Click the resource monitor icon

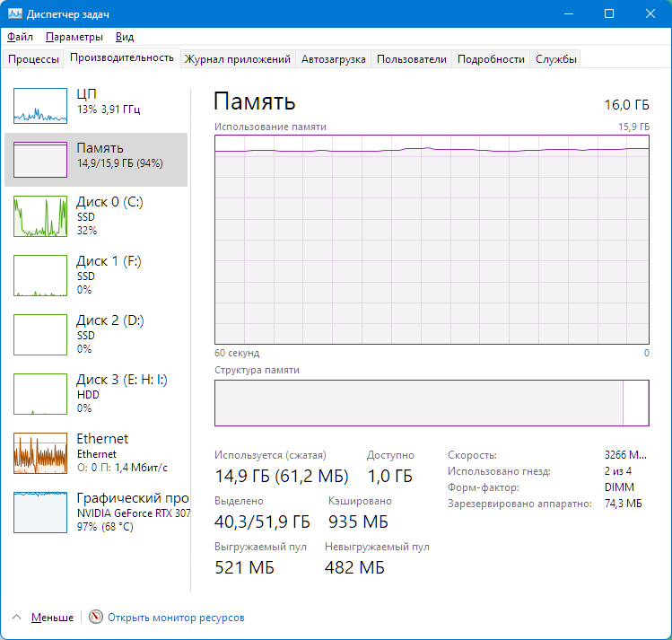click(96, 617)
